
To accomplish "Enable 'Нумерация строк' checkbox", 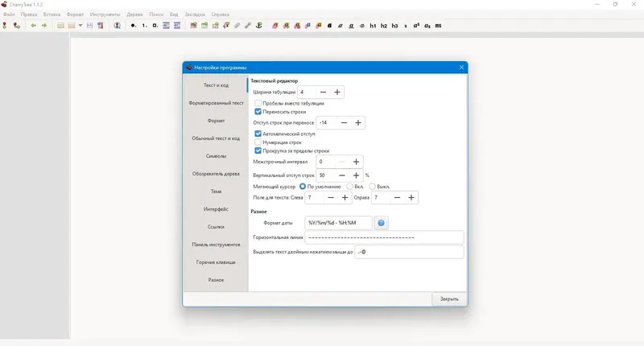I will [258, 142].
